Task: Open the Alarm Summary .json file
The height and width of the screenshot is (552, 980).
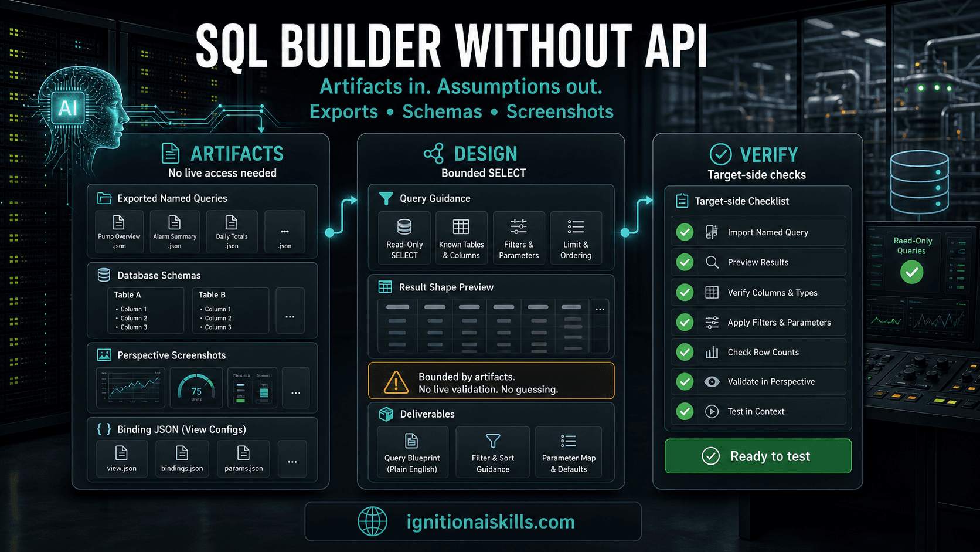Action: (175, 232)
